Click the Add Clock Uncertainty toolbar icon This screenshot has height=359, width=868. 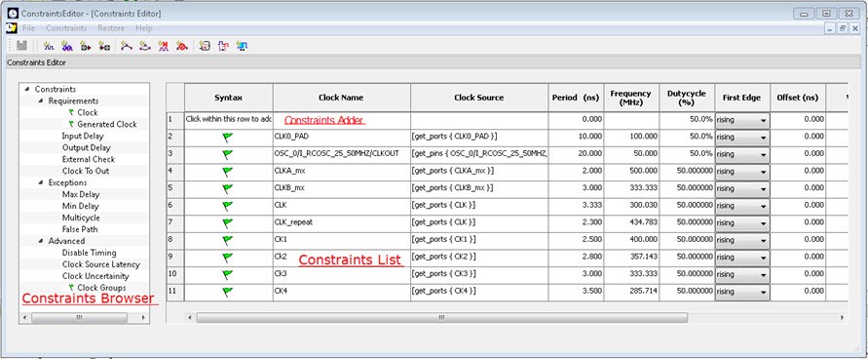pos(242,46)
